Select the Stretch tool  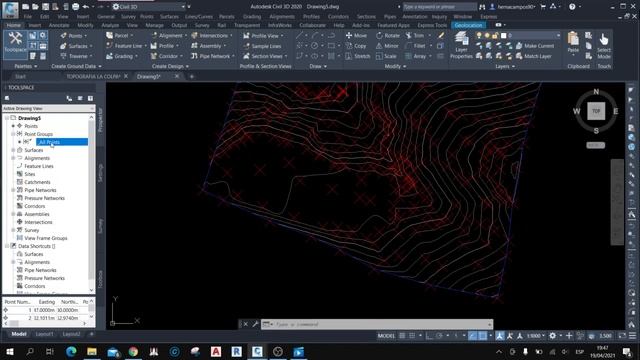pyautogui.click(x=358, y=56)
